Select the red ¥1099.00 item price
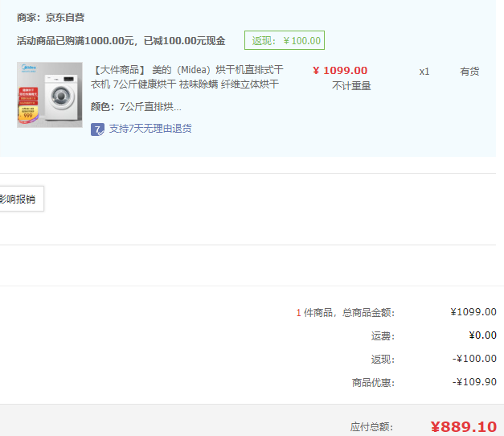Viewport: 504px width, 436px height. (x=340, y=71)
